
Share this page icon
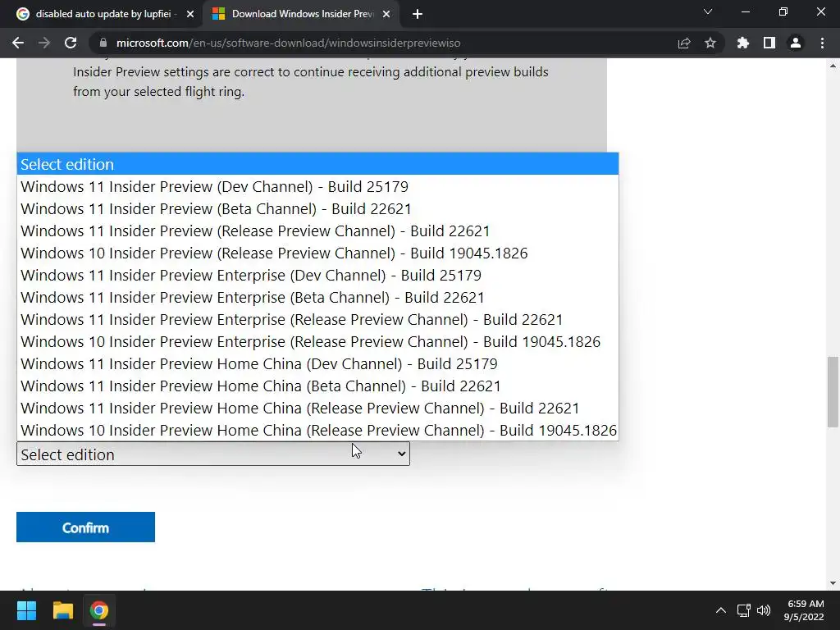pos(683,43)
